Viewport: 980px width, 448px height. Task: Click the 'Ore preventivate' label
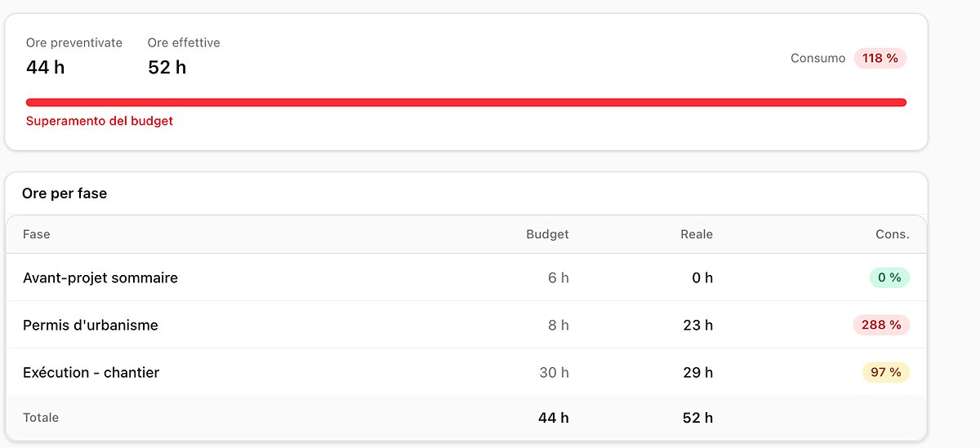[74, 42]
